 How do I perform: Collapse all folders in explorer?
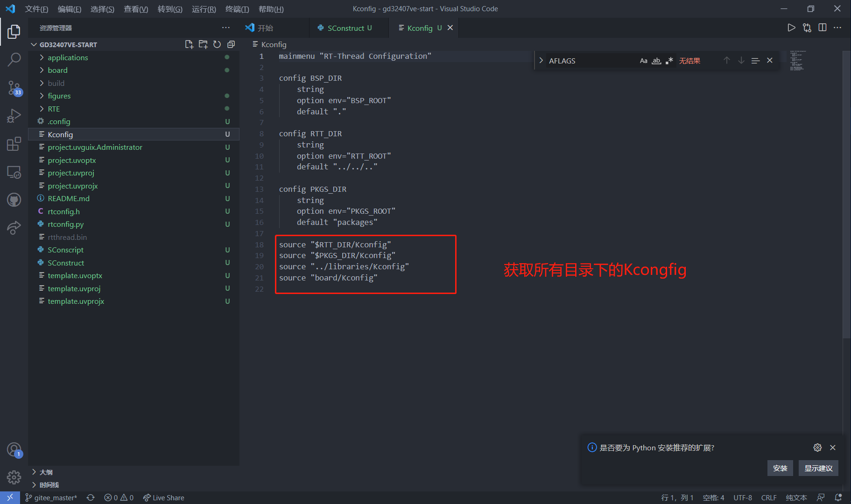point(231,44)
